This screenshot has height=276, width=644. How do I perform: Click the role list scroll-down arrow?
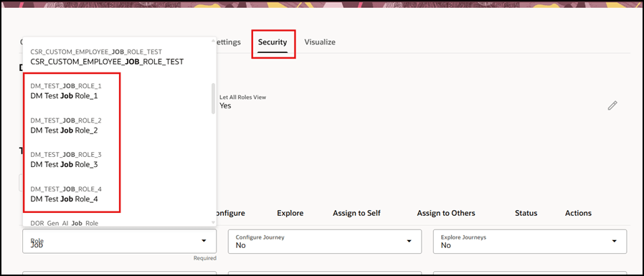point(213,222)
